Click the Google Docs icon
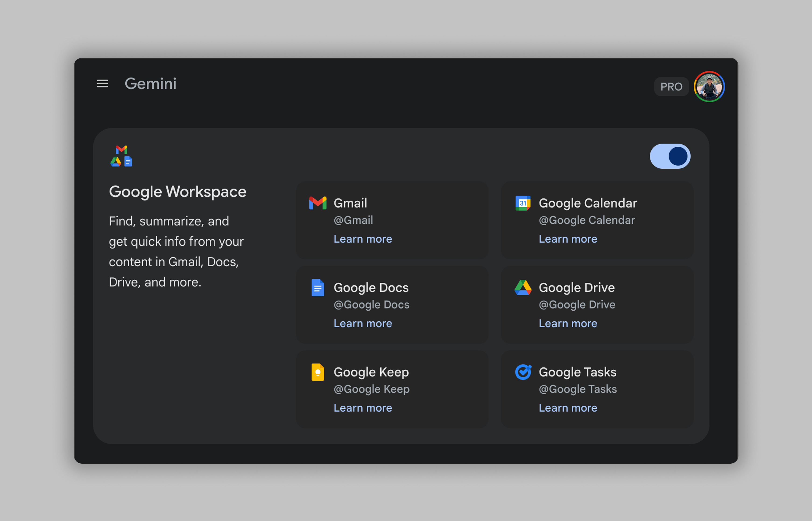Viewport: 812px width, 521px height. pos(318,288)
